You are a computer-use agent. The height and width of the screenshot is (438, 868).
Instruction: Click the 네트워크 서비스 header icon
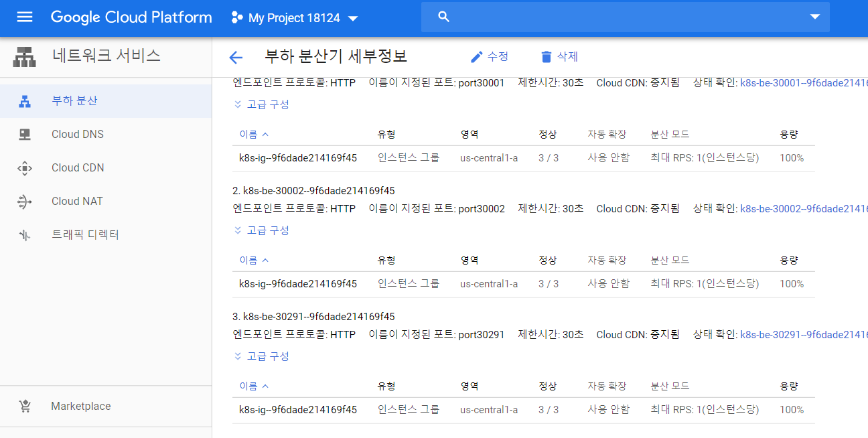[25, 57]
